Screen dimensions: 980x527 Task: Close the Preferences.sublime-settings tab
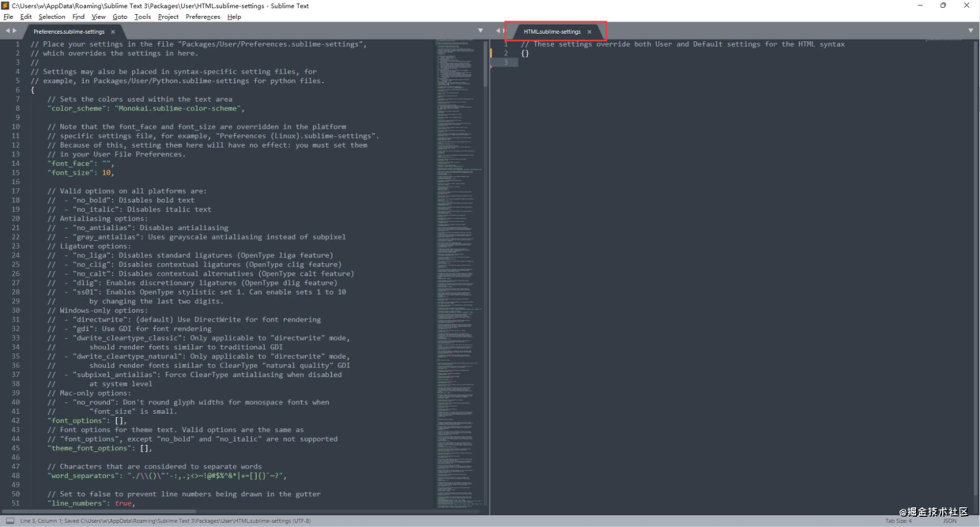tap(113, 32)
